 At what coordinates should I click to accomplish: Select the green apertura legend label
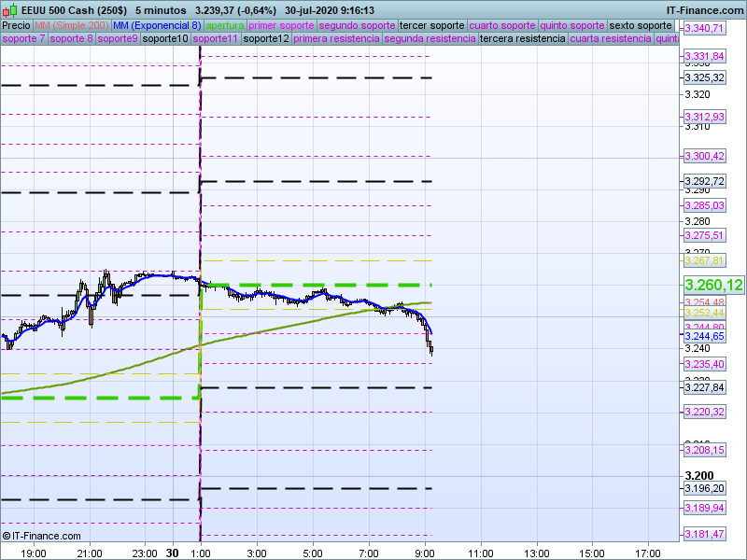click(x=225, y=25)
